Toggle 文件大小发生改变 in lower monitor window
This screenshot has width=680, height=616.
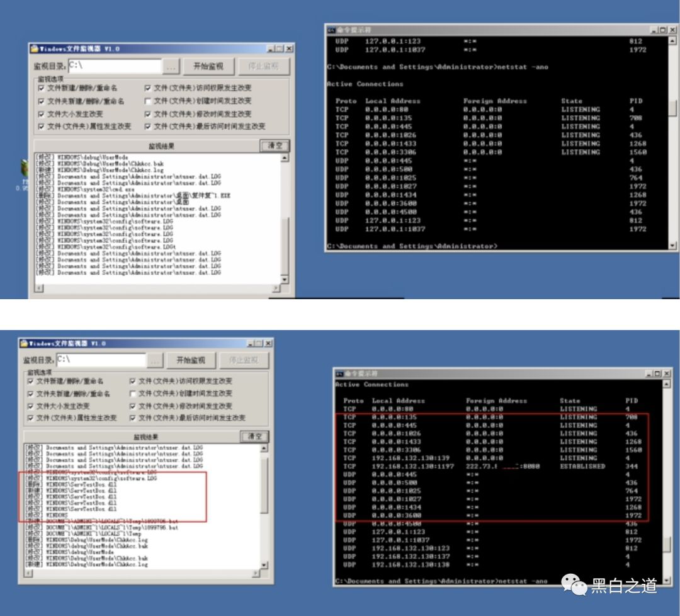click(x=30, y=406)
